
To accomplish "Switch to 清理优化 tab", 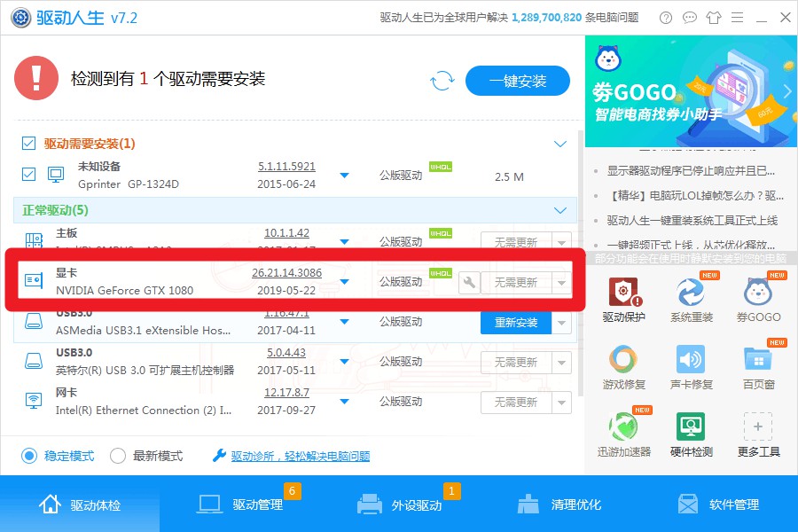I will tap(559, 505).
